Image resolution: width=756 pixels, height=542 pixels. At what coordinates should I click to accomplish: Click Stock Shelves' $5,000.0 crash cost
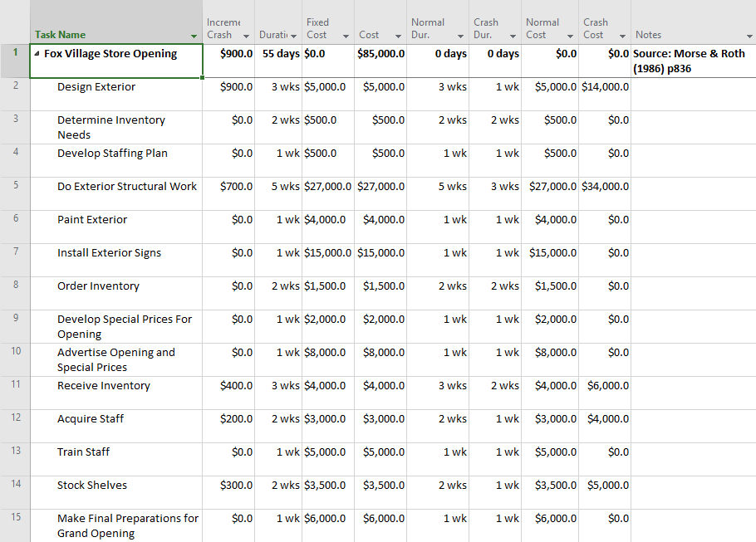click(605, 493)
